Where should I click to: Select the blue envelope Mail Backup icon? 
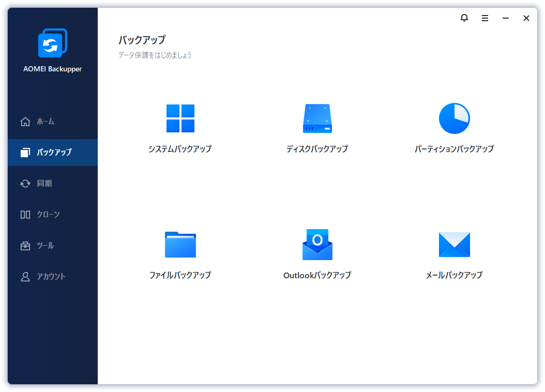[454, 244]
